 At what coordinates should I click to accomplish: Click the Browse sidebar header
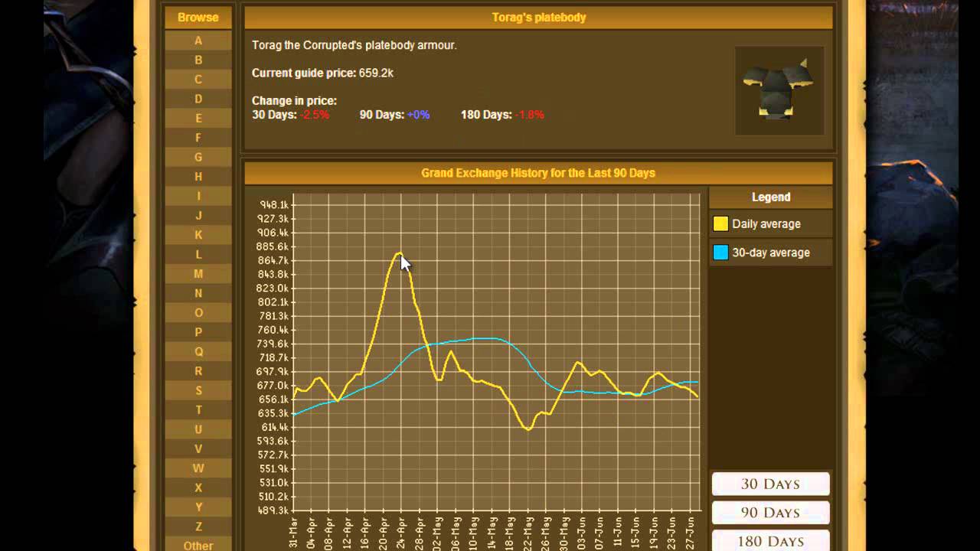(198, 18)
